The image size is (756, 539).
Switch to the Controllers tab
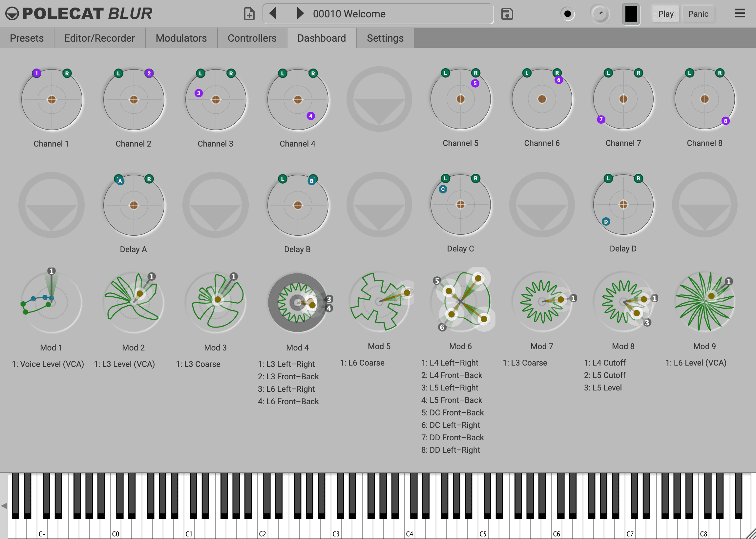[252, 38]
